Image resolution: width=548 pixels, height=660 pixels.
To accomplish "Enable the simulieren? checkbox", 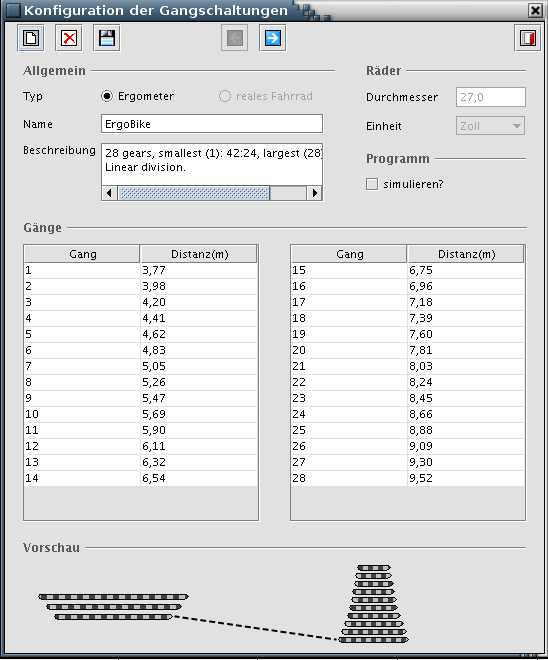I will coord(372,184).
